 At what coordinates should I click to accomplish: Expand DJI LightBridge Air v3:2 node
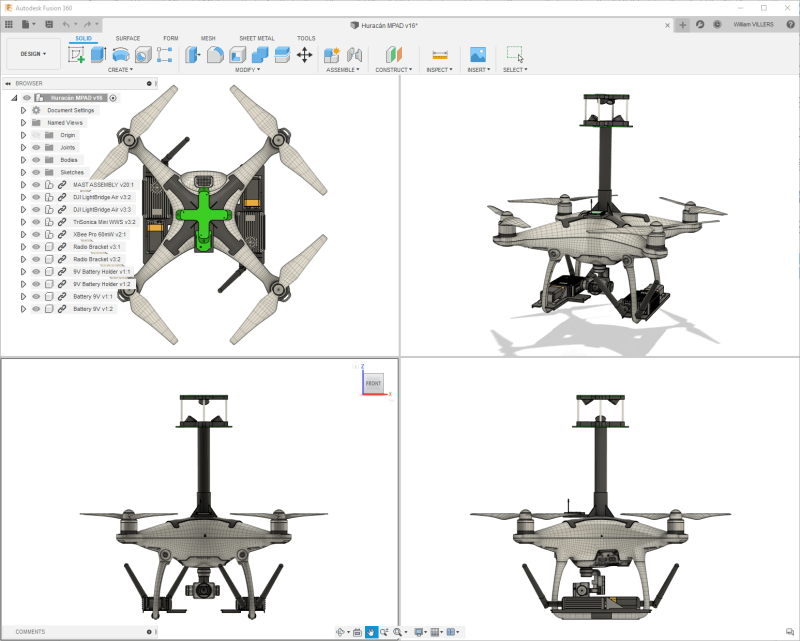23,197
